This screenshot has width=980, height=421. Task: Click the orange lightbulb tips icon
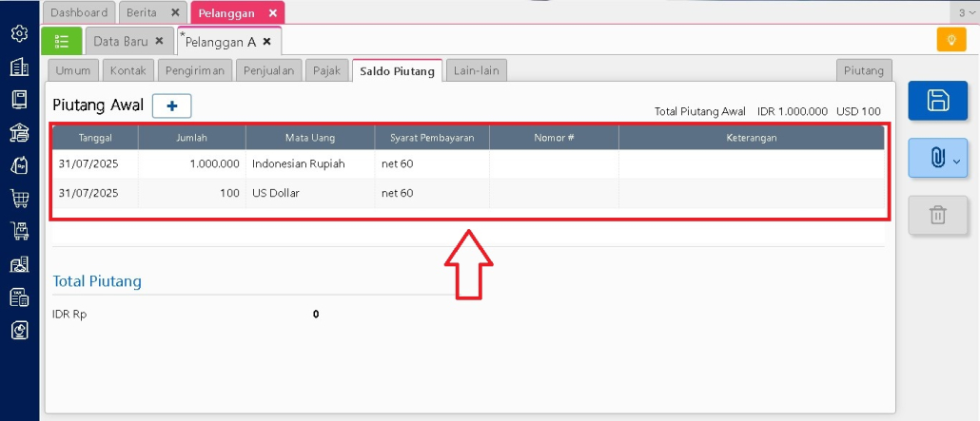tap(951, 40)
